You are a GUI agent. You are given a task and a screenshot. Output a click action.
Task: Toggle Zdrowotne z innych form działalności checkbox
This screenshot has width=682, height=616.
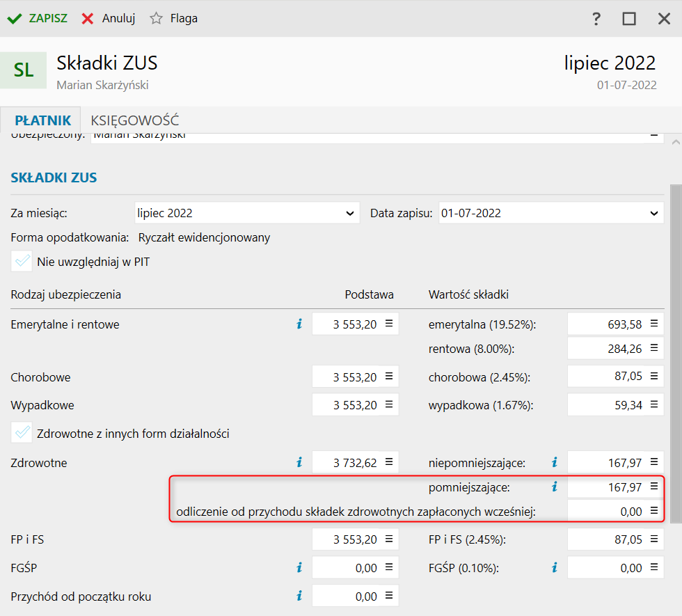coord(22,433)
